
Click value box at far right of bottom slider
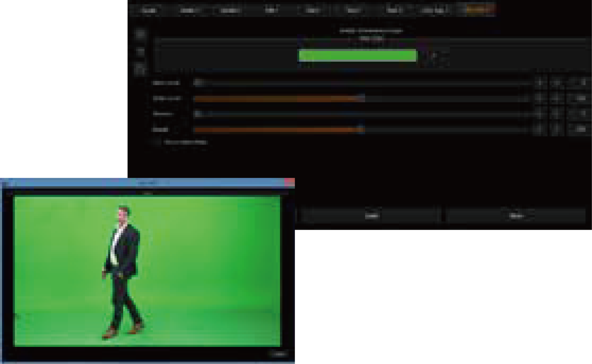(580, 129)
